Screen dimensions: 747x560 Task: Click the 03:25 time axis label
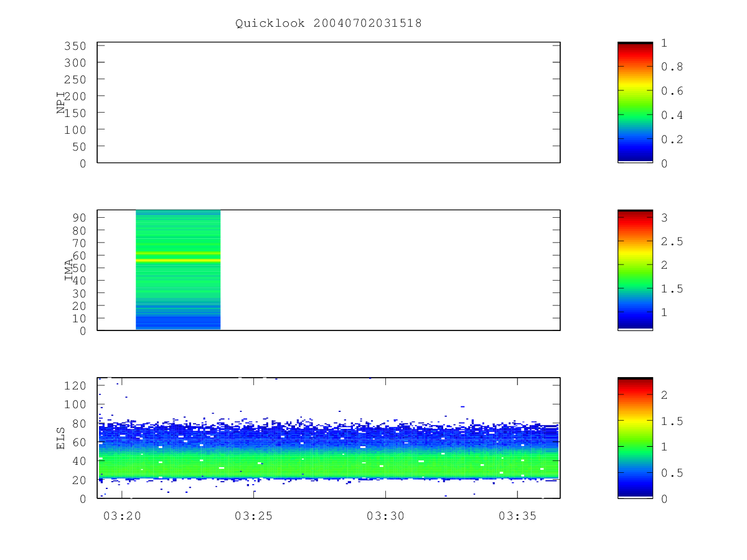[x=253, y=516]
